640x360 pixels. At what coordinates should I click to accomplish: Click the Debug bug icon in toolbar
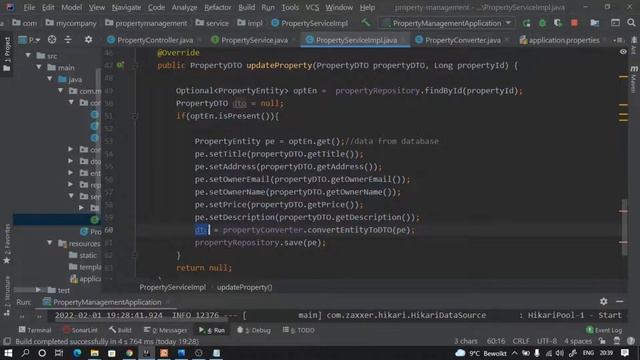542,23
